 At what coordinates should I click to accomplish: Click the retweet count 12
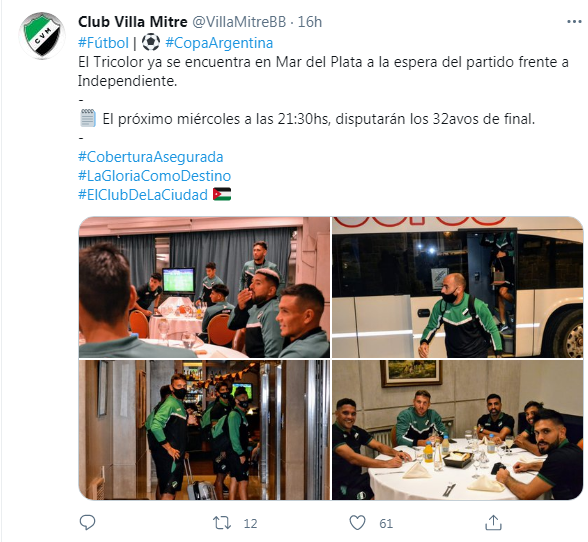pos(250,523)
